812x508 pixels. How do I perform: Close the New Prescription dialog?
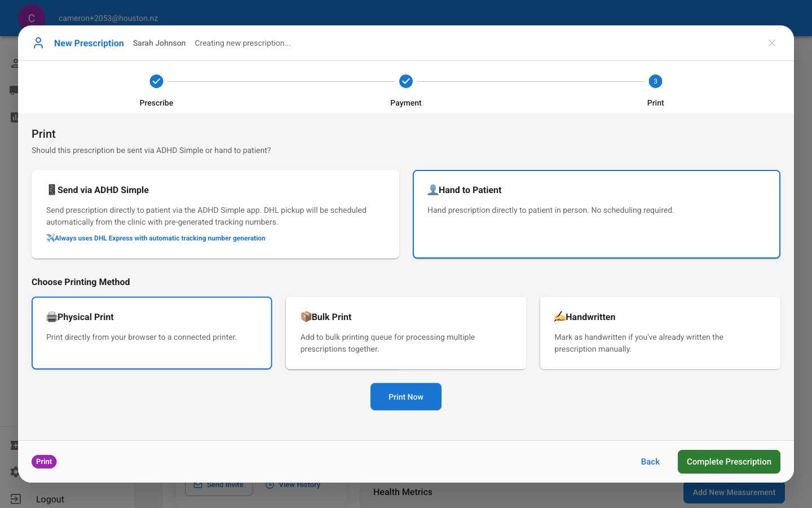pyautogui.click(x=772, y=43)
